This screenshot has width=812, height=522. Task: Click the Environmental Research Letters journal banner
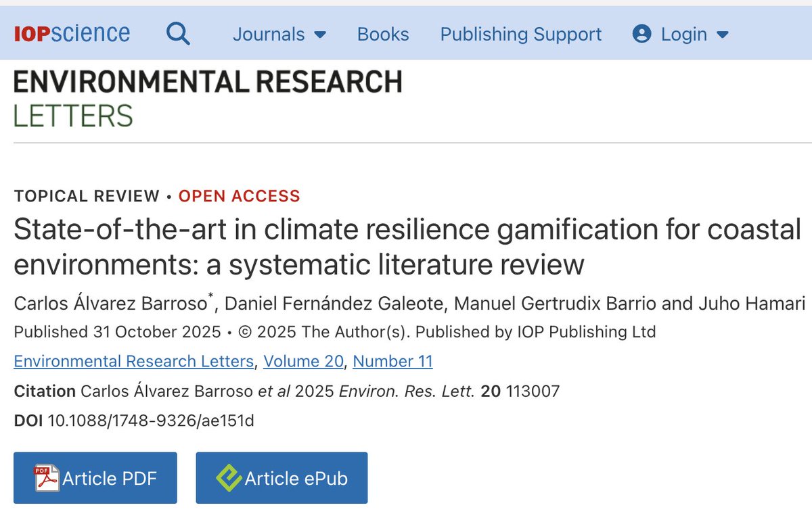click(208, 99)
